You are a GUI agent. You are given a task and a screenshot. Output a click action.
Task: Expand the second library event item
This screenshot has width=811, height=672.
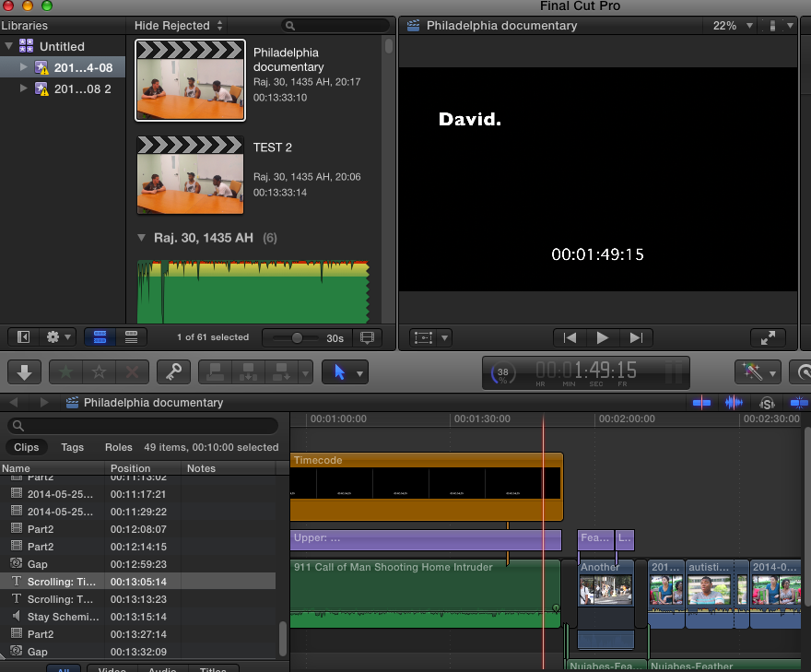tap(24, 88)
